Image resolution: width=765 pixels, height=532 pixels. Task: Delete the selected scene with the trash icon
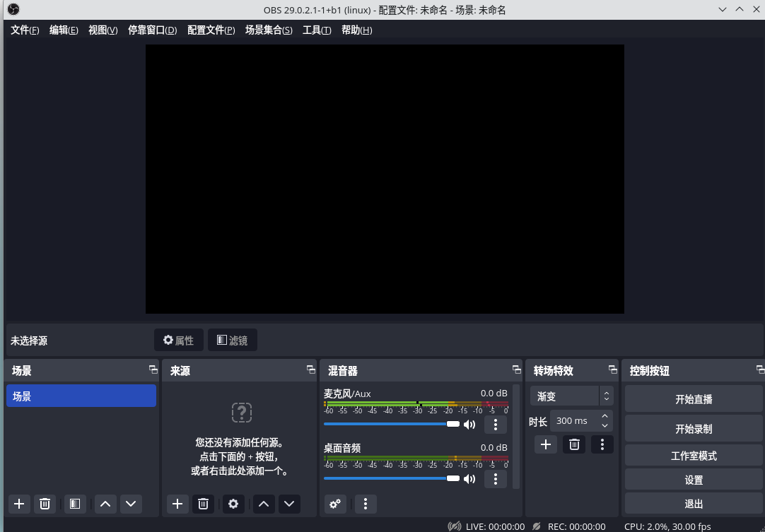coord(45,504)
